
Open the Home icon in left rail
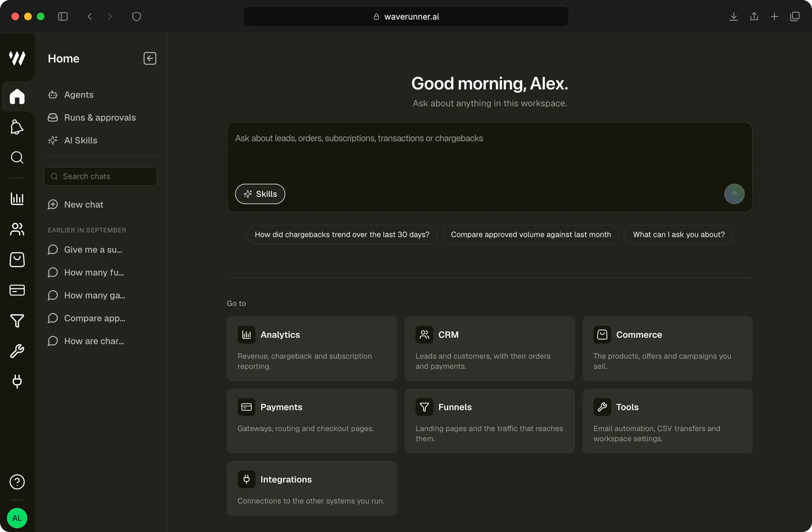[x=17, y=96]
